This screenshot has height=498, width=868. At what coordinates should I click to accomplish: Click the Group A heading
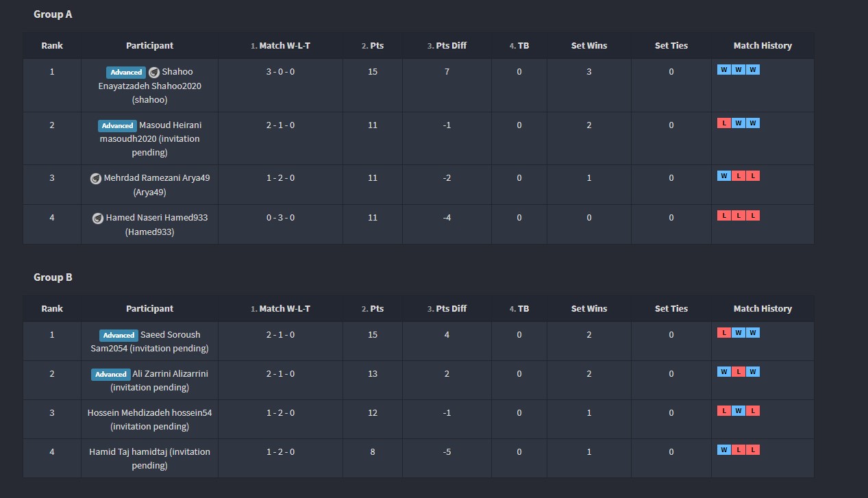pos(53,14)
